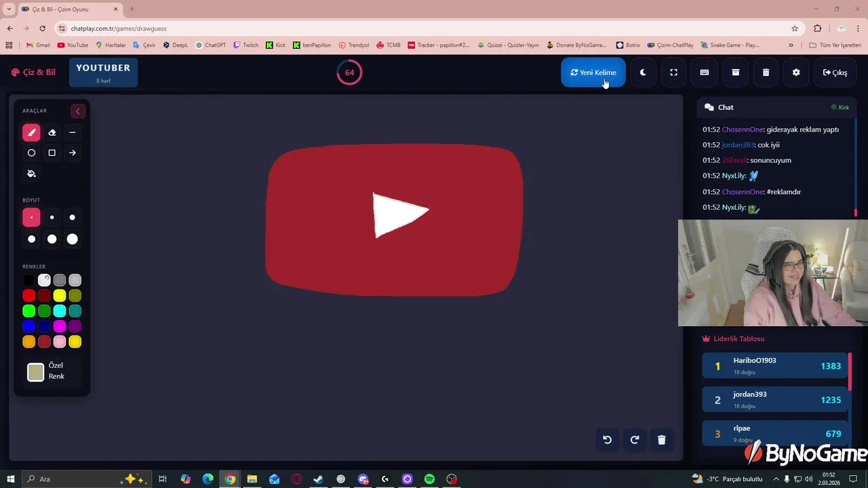Show hidden bookmarks overflow chevron
The width and height of the screenshot is (868, 488).
(x=791, y=45)
